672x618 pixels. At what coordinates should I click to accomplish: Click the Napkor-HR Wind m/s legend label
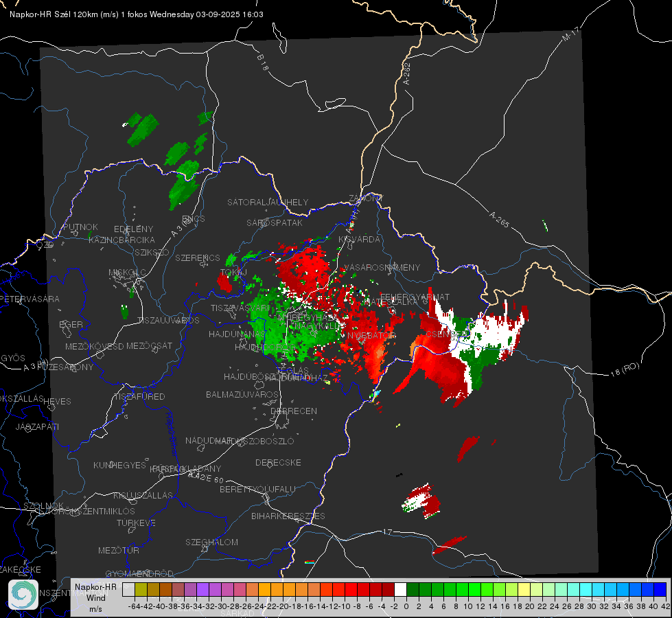(95, 597)
